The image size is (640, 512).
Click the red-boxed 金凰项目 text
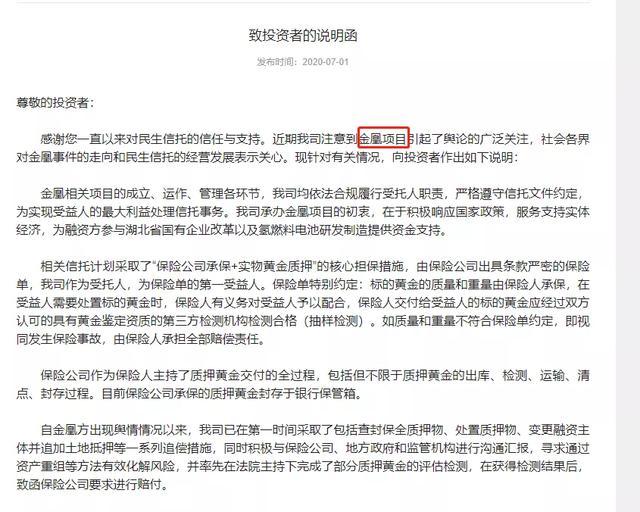pos(384,139)
